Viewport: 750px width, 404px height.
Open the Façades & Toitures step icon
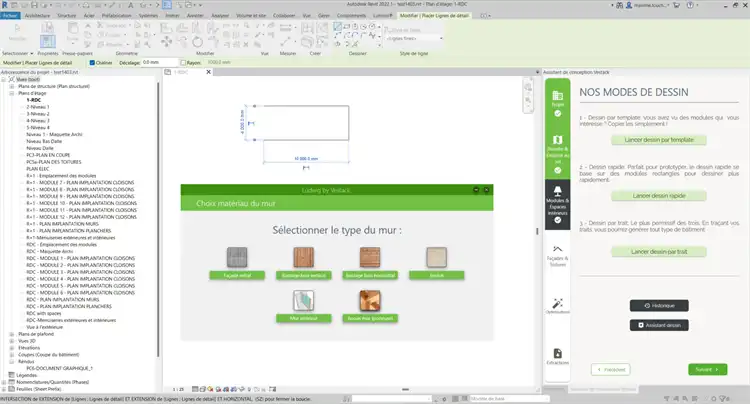click(557, 256)
